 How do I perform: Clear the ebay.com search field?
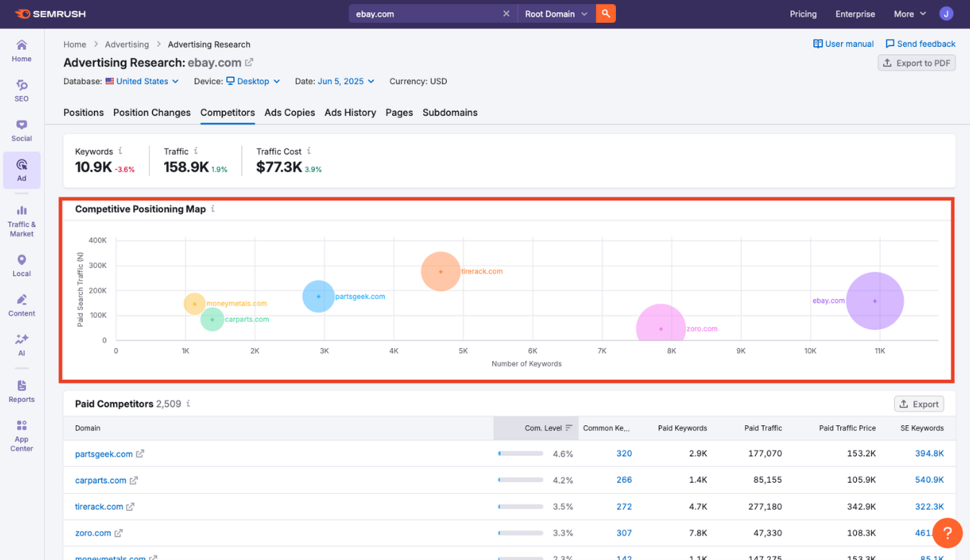506,14
